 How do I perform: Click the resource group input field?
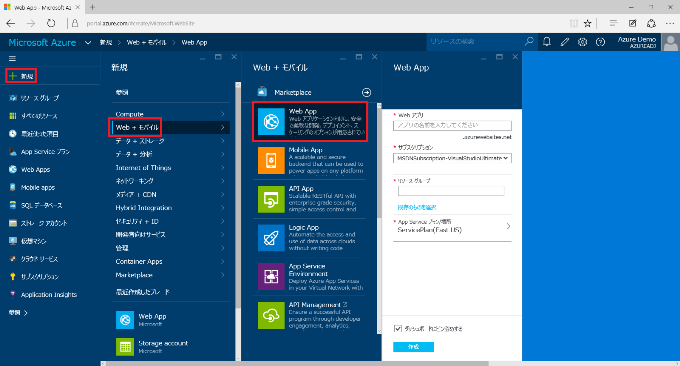(451, 191)
